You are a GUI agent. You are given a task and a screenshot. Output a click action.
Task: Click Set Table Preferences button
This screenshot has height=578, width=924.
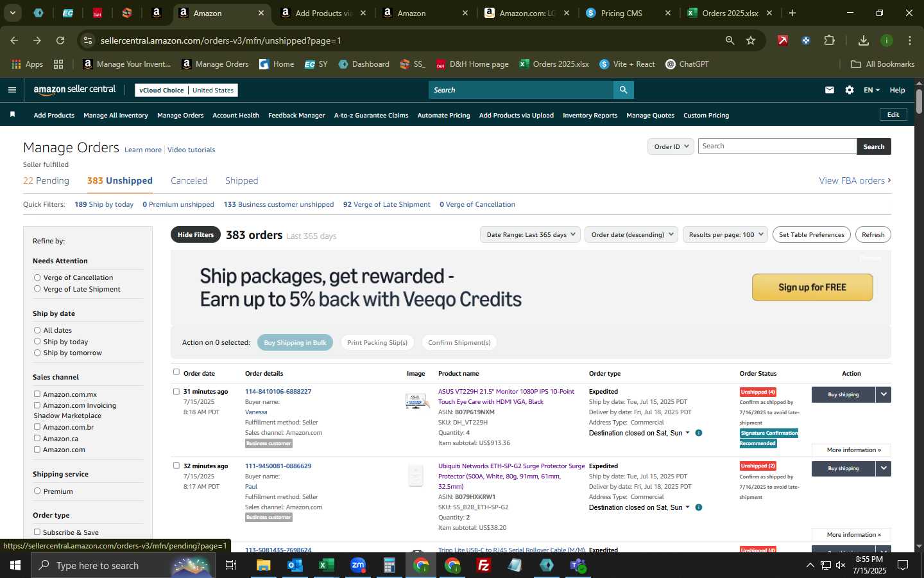point(811,234)
